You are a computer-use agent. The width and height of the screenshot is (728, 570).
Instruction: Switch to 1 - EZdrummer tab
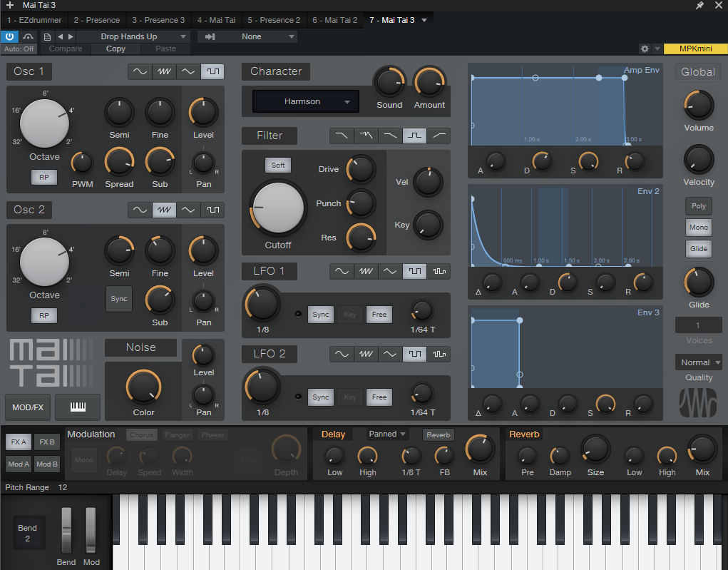[x=34, y=20]
